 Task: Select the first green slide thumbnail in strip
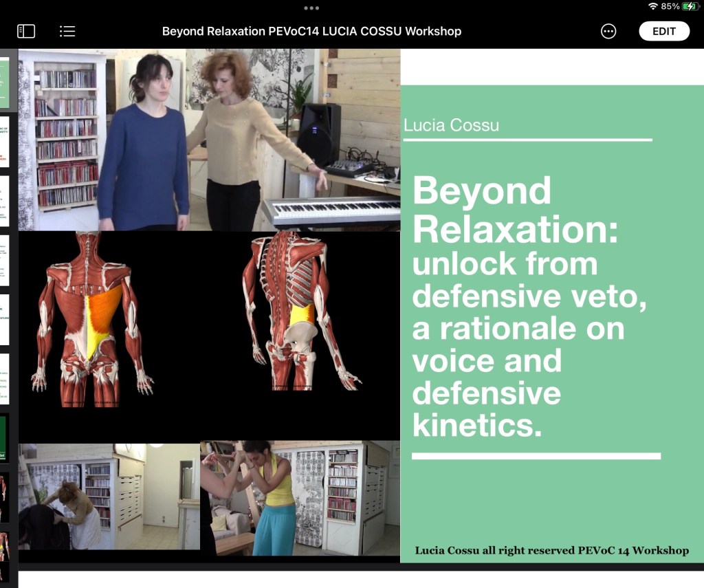[x=4, y=83]
